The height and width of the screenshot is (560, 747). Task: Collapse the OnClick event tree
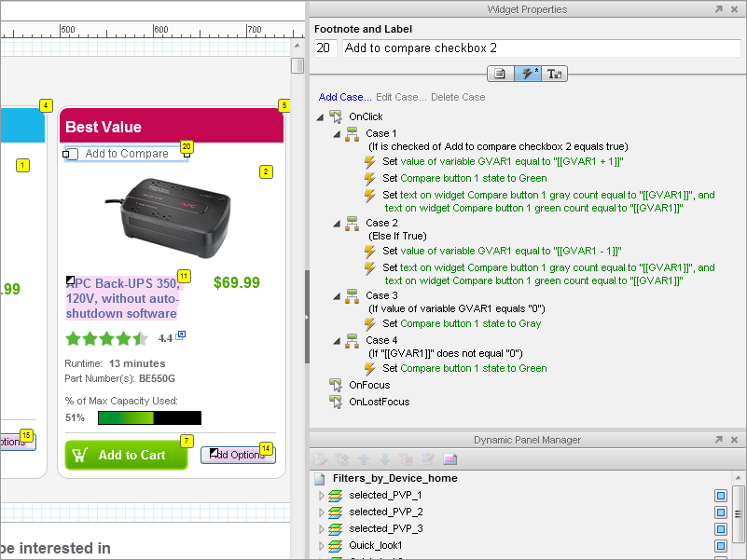coord(321,117)
